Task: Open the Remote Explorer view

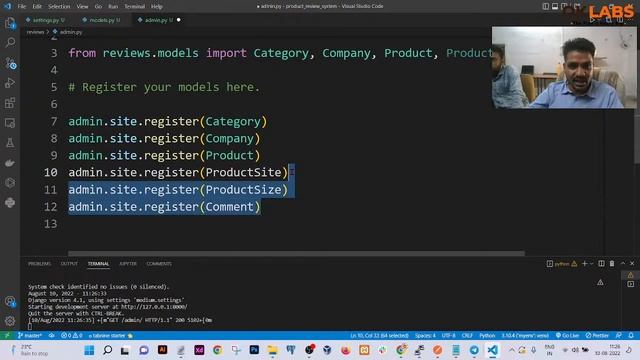Action: [x=10, y=123]
